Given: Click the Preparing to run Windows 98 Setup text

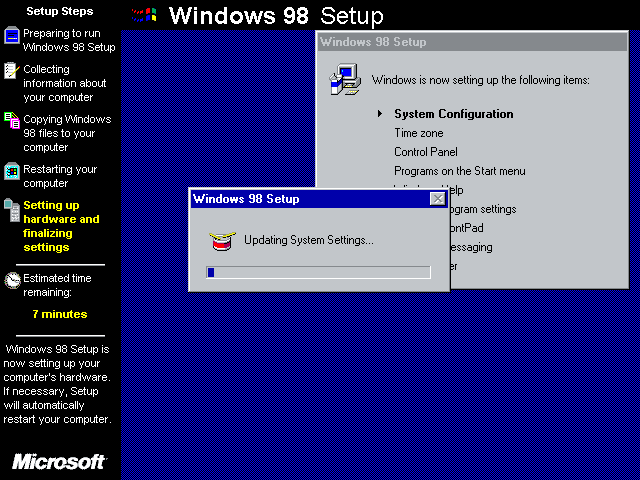Looking at the screenshot, I should pyautogui.click(x=69, y=40).
